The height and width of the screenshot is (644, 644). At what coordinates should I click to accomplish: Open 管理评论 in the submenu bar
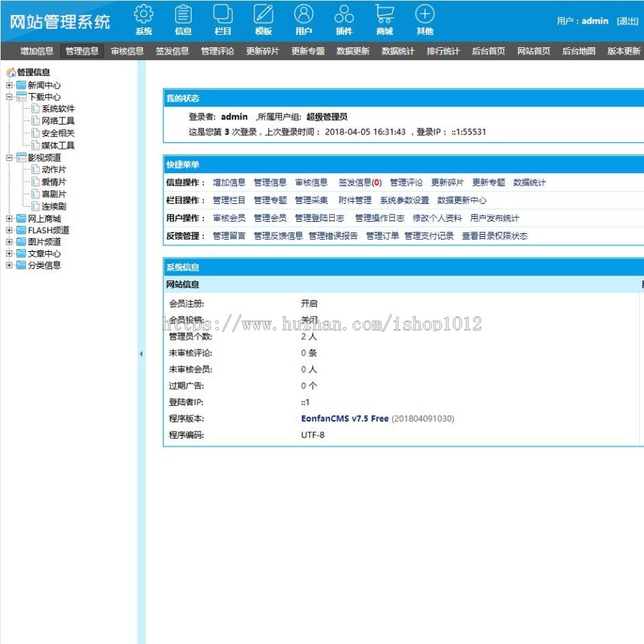point(218,51)
